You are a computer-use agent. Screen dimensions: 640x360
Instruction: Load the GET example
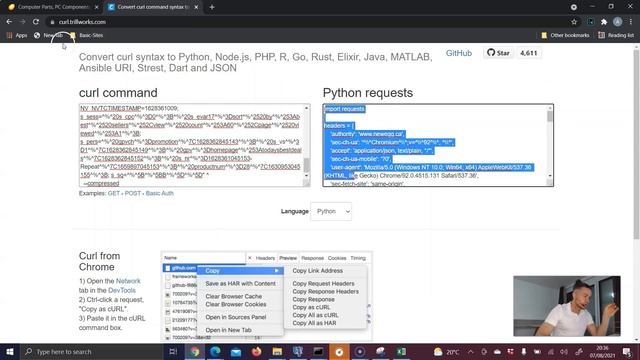[x=113, y=193]
